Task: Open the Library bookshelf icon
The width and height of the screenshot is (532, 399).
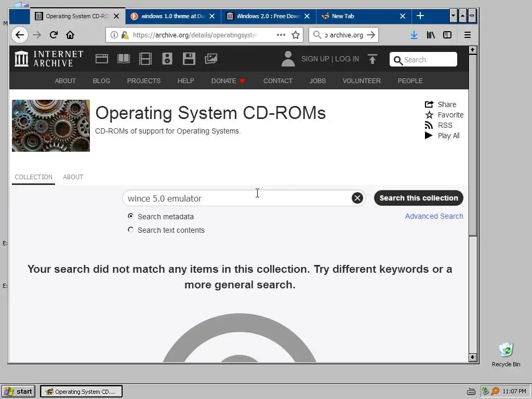Action: [x=431, y=35]
